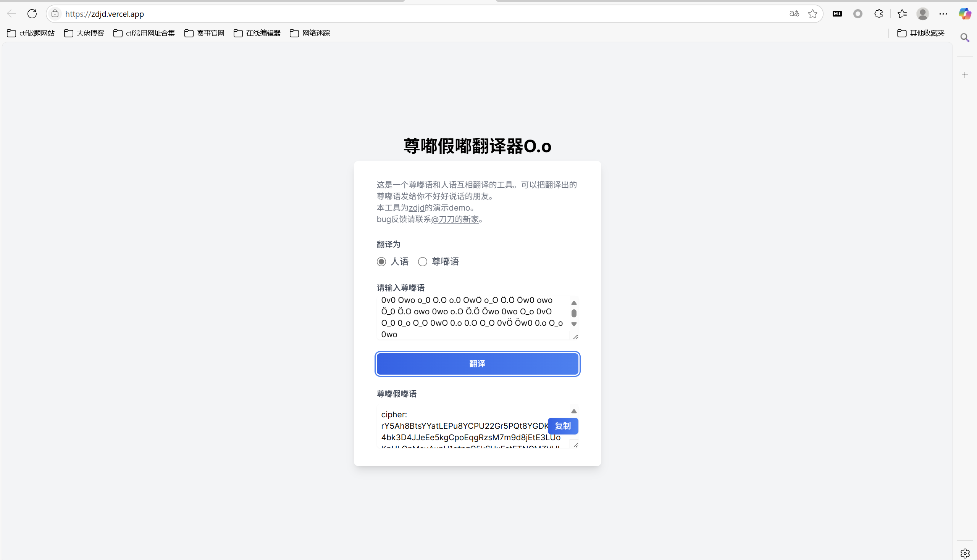Open the 赛事官网 bookmark folder

pos(204,33)
